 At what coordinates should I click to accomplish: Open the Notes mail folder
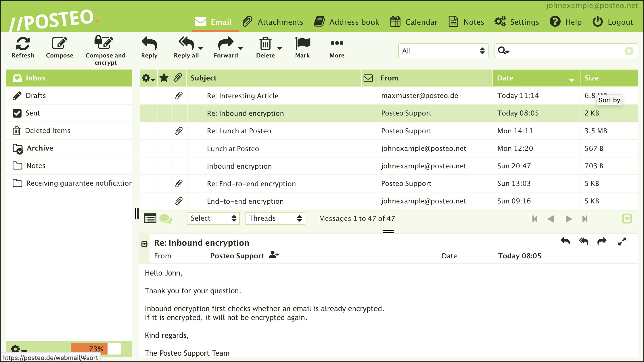pyautogui.click(x=69, y=165)
